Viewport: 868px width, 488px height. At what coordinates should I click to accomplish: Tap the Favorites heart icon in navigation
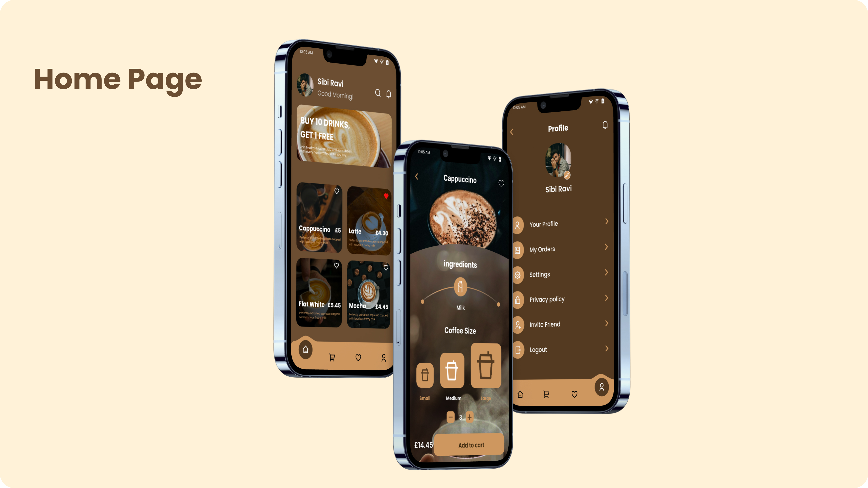(x=358, y=357)
